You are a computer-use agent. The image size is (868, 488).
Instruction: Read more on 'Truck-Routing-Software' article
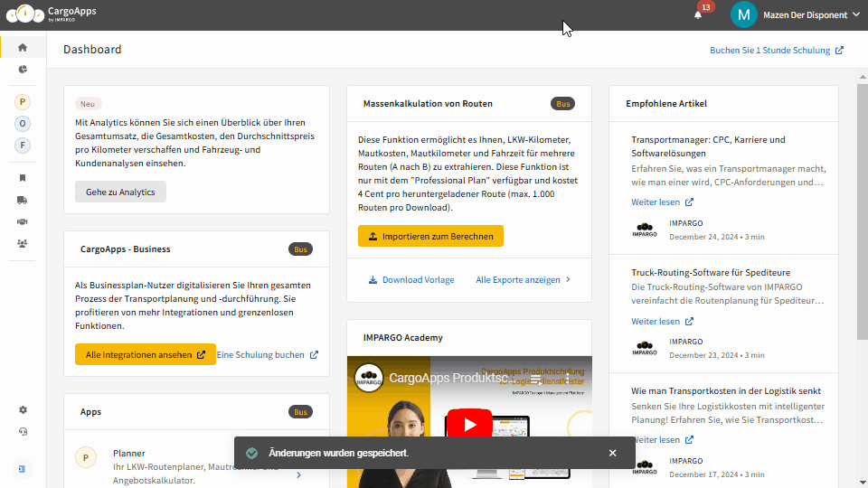coord(662,322)
